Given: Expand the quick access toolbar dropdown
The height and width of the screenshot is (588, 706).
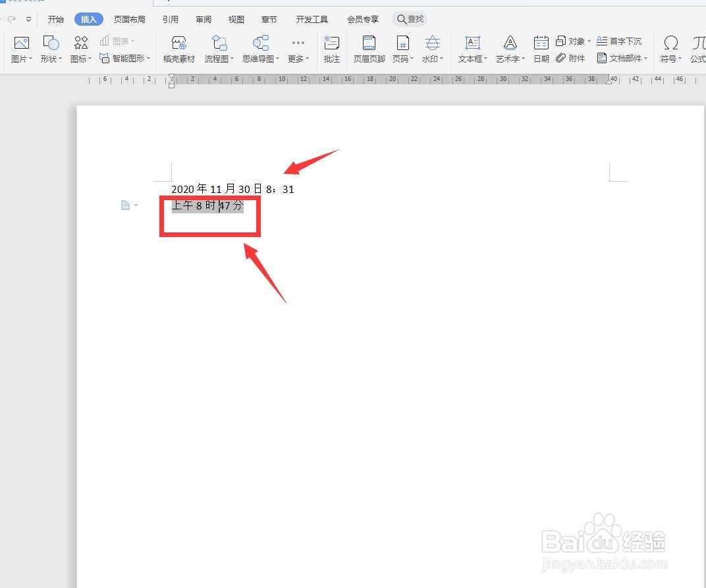Looking at the screenshot, I should 28,19.
